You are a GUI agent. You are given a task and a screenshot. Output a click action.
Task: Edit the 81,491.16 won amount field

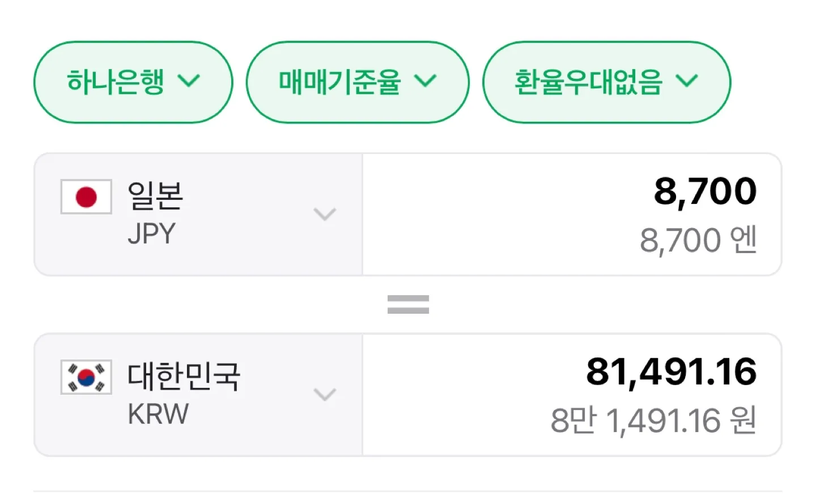tap(572, 395)
